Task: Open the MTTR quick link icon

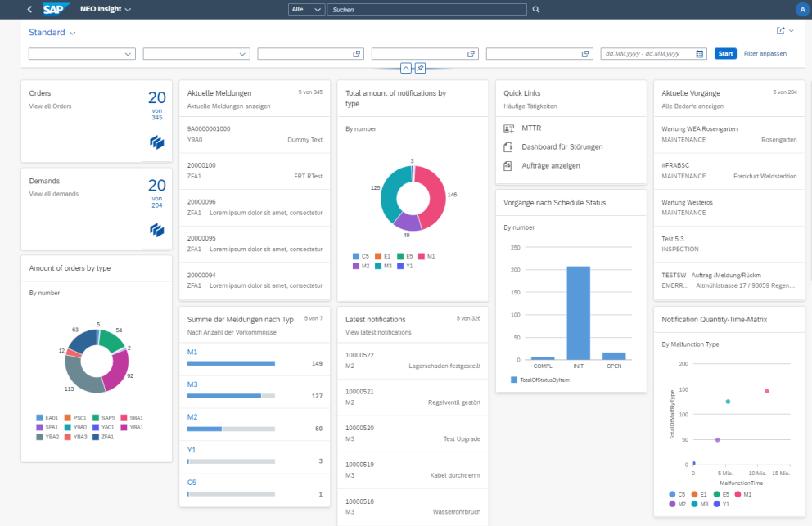Action: point(509,128)
